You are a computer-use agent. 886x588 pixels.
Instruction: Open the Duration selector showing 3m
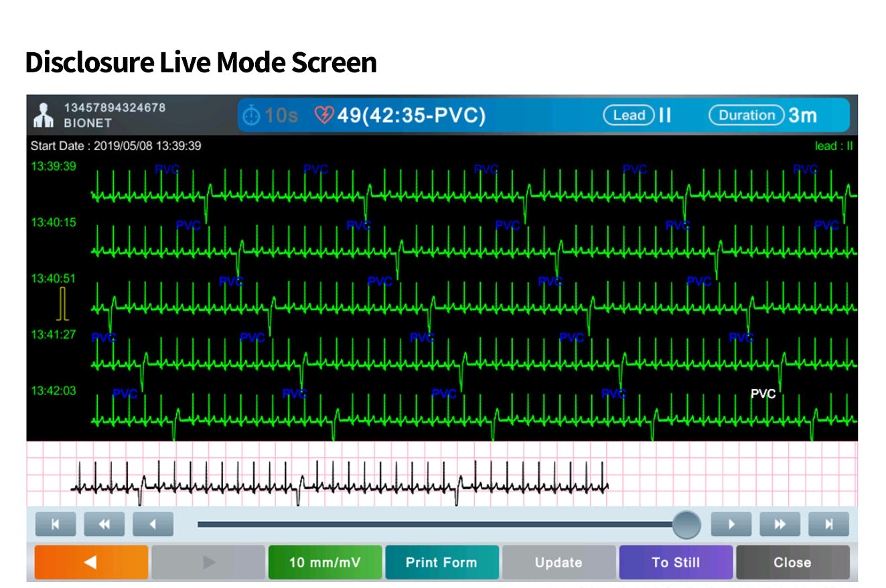pos(745,115)
